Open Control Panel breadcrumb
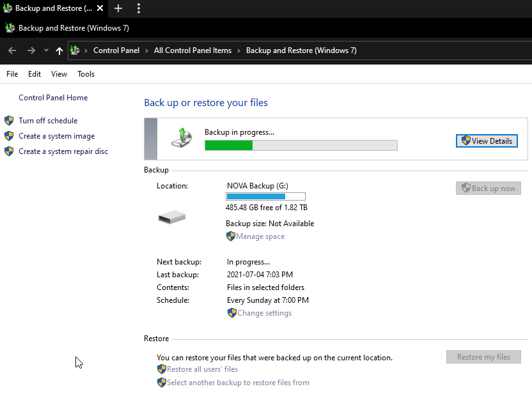This screenshot has width=532, height=398. click(116, 50)
